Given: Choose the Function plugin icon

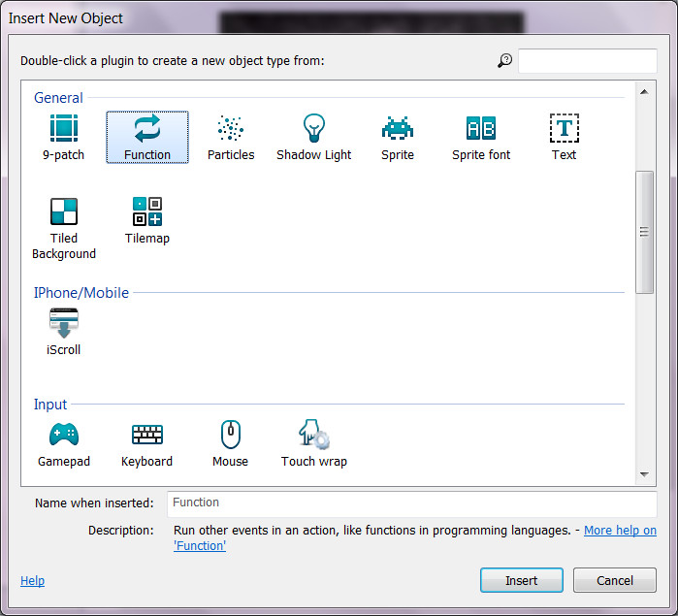Looking at the screenshot, I should (x=147, y=129).
